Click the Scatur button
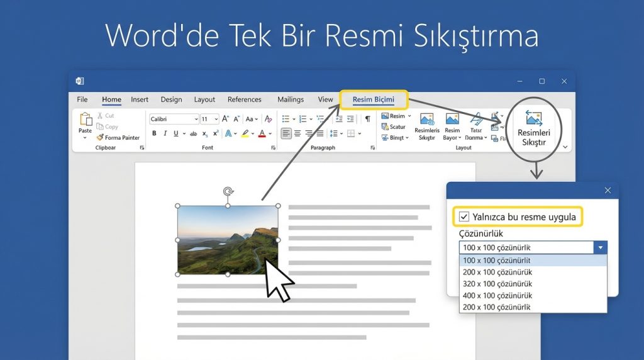Viewport: 644px width, 360px height. [x=394, y=127]
